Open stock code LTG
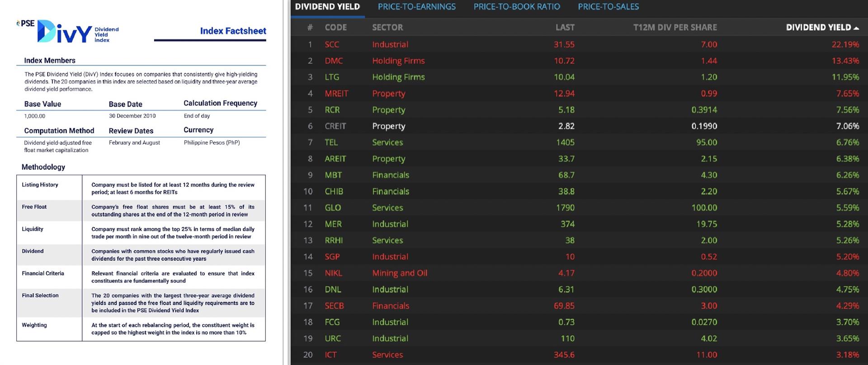Image resolution: width=868 pixels, height=365 pixels. pyautogui.click(x=332, y=77)
